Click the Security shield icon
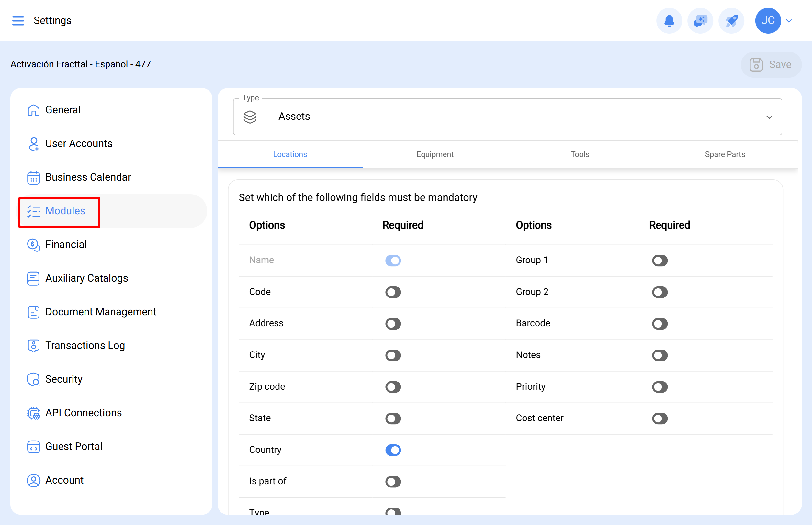The image size is (812, 525). [33, 379]
